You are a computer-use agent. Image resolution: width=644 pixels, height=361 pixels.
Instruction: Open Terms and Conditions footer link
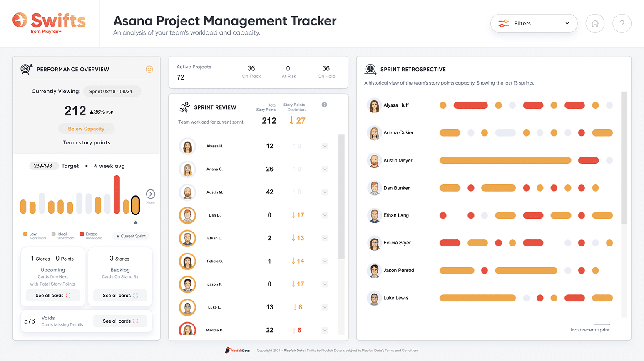pyautogui.click(x=402, y=351)
